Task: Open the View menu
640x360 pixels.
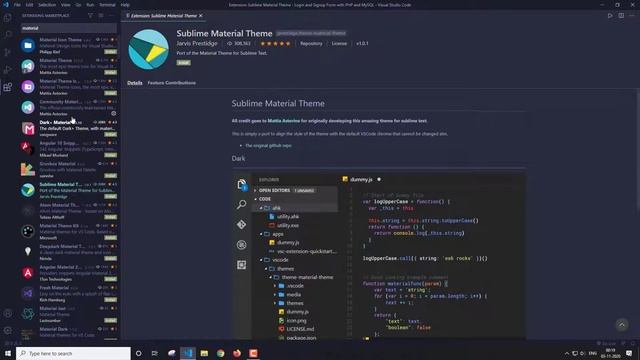Action: [x=65, y=5]
